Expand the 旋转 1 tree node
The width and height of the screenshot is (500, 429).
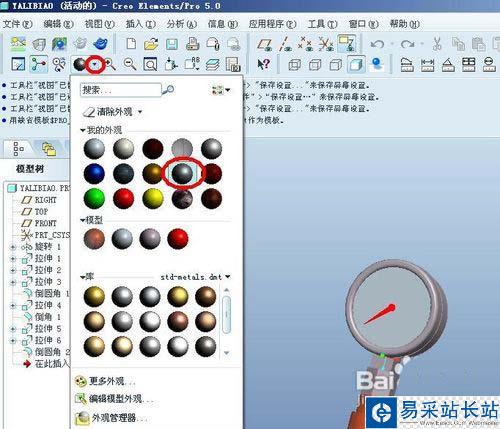coord(13,247)
